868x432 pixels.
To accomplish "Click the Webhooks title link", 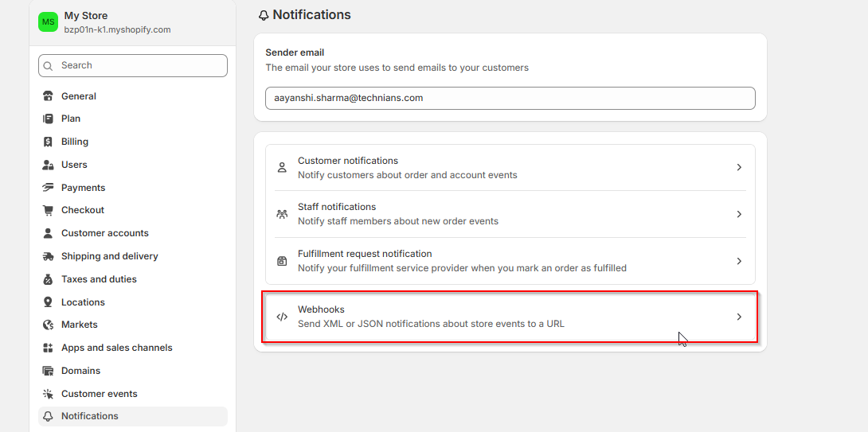I will point(321,309).
